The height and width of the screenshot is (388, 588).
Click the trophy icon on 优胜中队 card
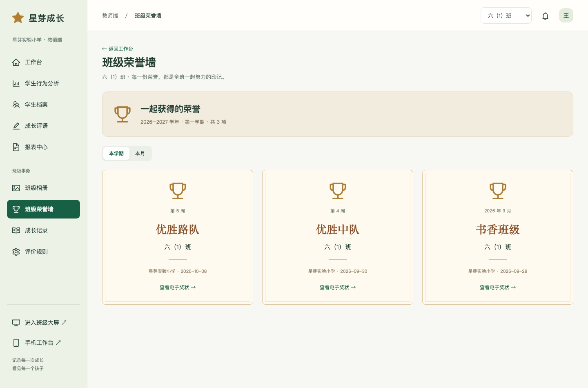(x=338, y=191)
